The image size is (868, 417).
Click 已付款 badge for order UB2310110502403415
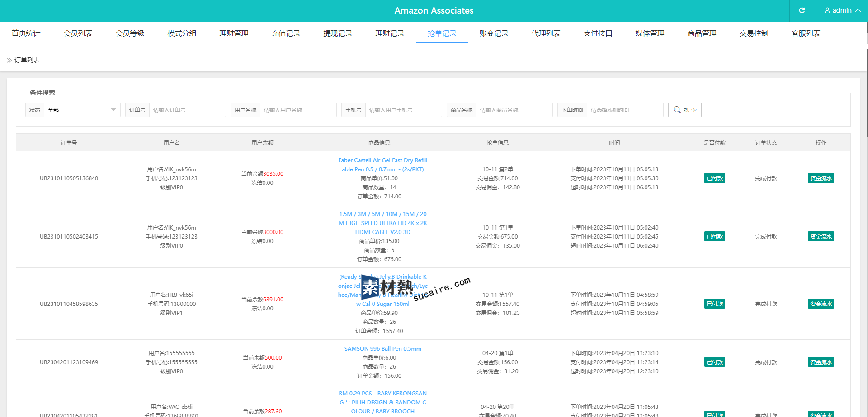tap(715, 236)
